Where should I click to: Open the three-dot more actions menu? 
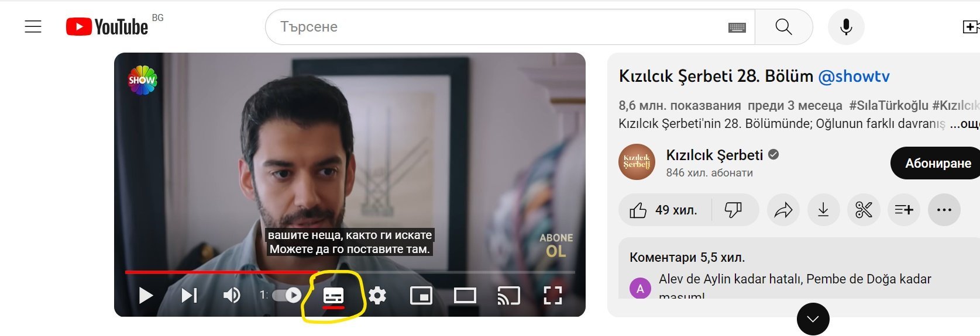tap(944, 210)
